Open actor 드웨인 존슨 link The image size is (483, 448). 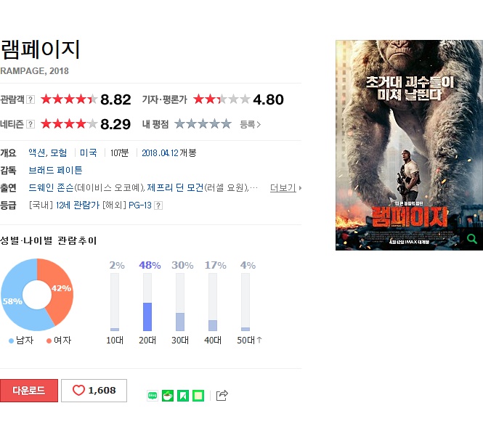tap(51, 187)
